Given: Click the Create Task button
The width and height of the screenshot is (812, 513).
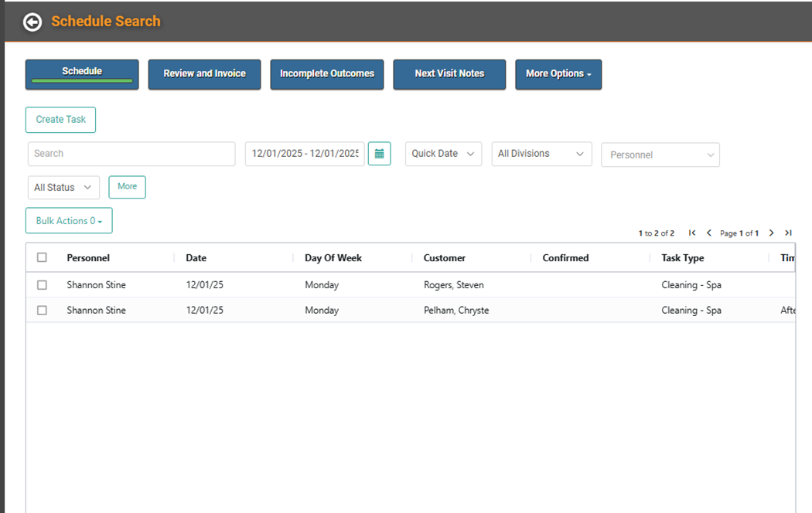Looking at the screenshot, I should pyautogui.click(x=60, y=120).
